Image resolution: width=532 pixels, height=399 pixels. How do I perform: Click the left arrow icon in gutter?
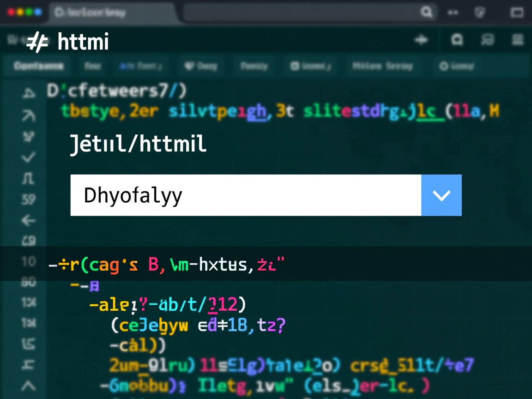pyautogui.click(x=29, y=221)
